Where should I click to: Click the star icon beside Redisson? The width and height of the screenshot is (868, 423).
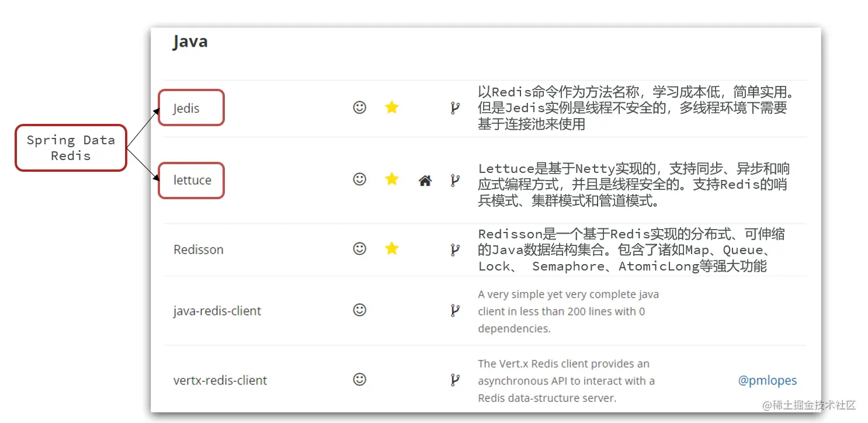[392, 249]
